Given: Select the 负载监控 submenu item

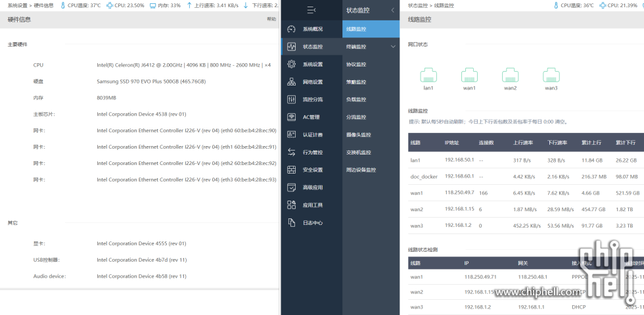Looking at the screenshot, I should tap(356, 99).
